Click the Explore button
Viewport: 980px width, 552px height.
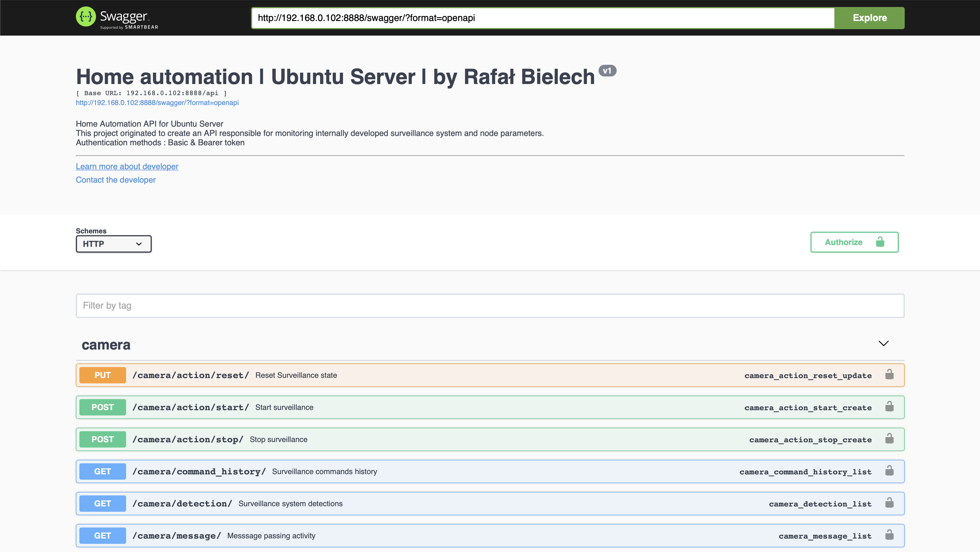click(870, 18)
